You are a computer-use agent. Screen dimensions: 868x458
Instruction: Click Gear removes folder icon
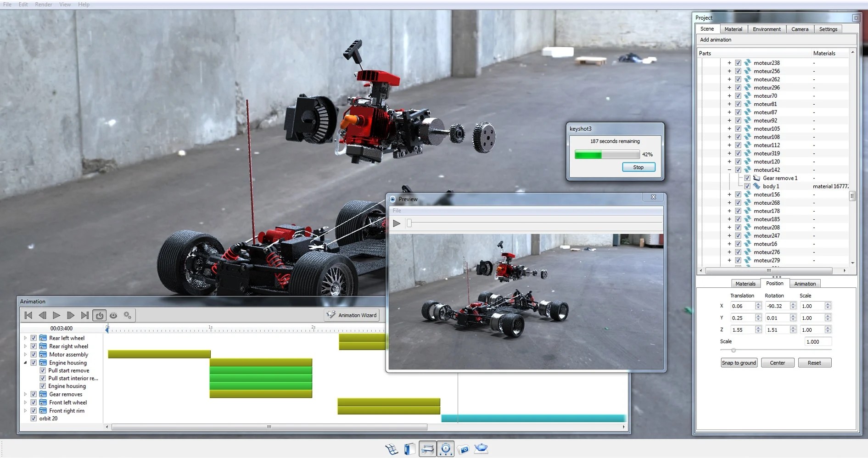(x=43, y=394)
